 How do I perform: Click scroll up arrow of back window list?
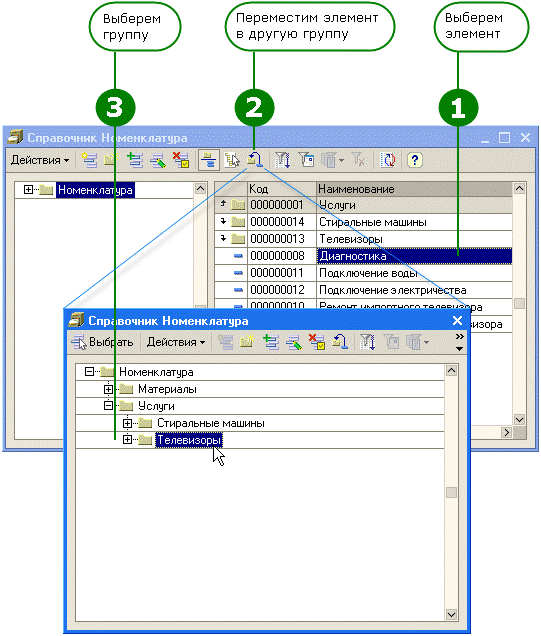[520, 188]
